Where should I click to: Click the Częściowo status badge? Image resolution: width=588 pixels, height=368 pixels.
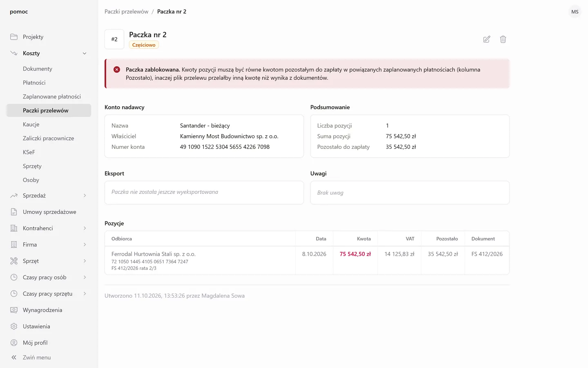[x=144, y=45]
